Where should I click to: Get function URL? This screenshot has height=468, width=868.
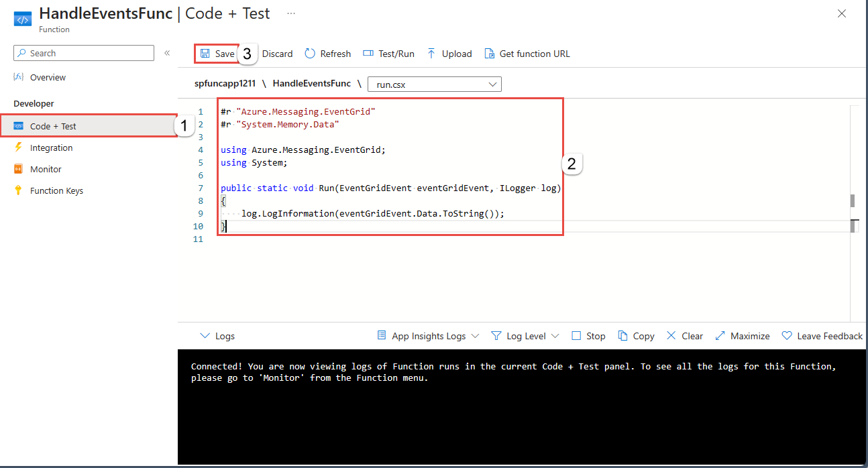(527, 54)
